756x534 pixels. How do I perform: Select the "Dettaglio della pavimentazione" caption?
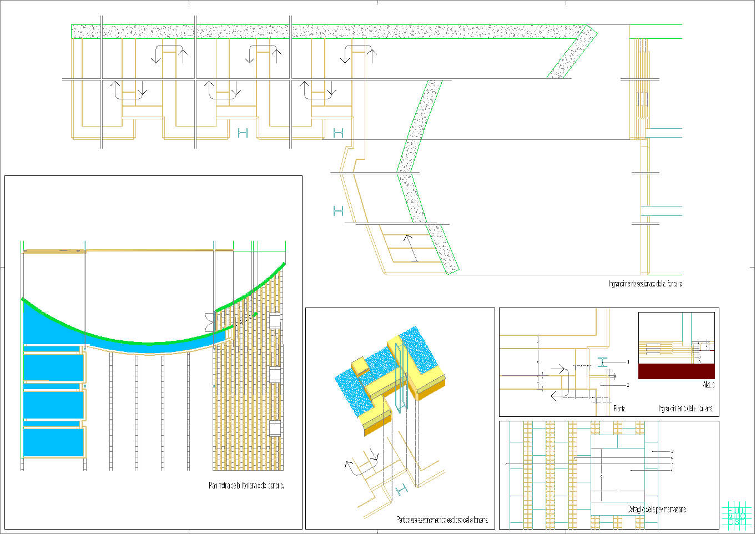[656, 509]
